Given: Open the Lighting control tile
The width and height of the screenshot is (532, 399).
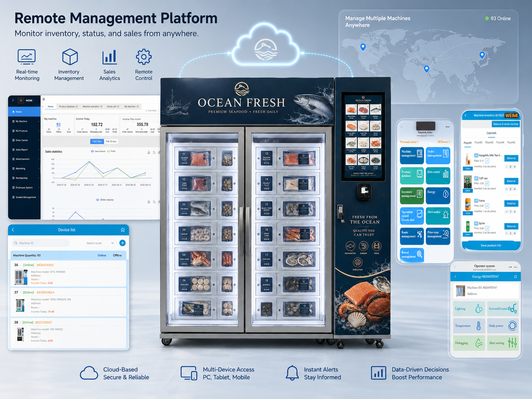Looking at the screenshot, I should (469, 309).
